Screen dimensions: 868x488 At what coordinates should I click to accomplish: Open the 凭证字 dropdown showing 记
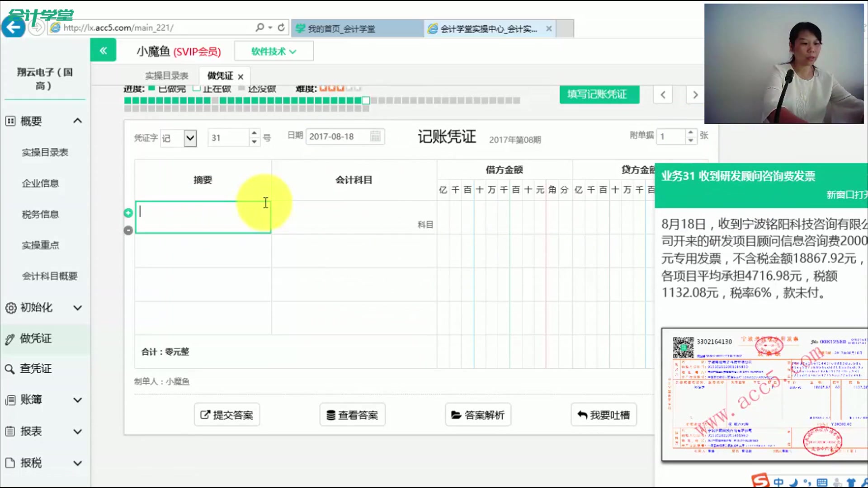[x=189, y=138]
